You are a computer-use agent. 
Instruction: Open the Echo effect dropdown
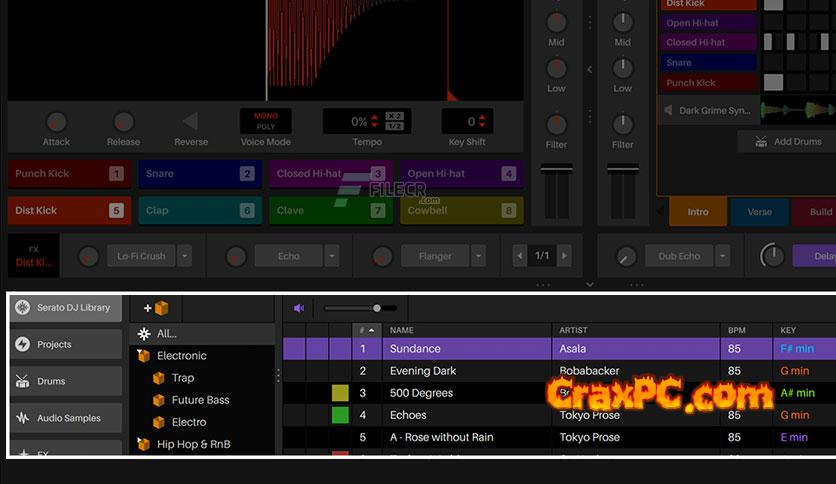coord(332,256)
